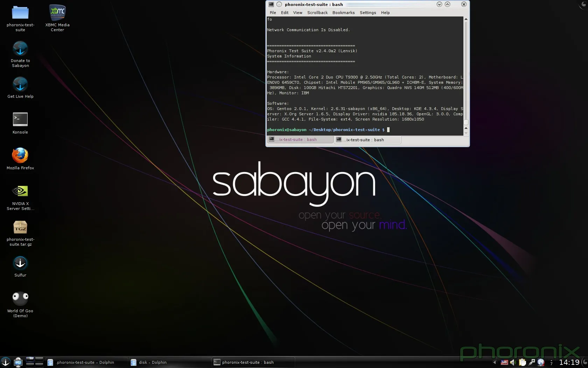
Task: Open the panel toolbox cashew beside clock
Action: point(585,362)
